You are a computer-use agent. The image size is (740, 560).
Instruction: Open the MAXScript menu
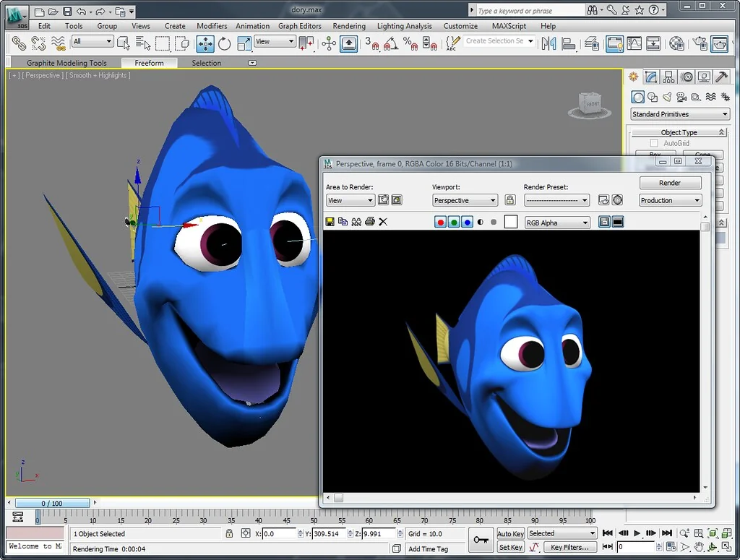(x=509, y=26)
